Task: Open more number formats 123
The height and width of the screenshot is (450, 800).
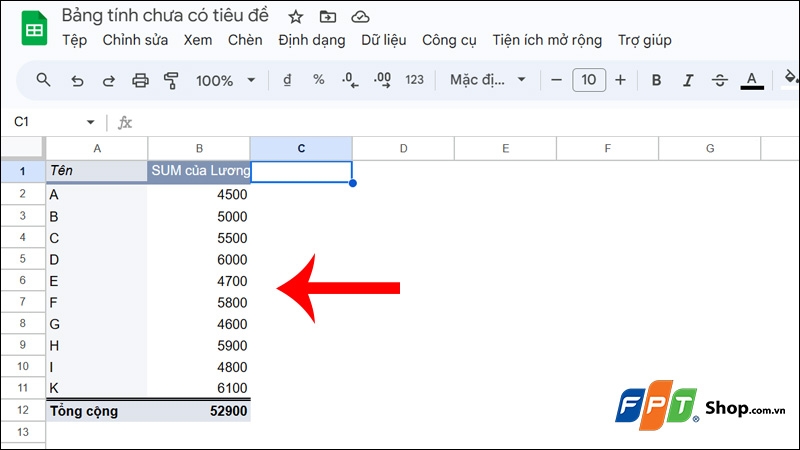Action: coord(414,80)
